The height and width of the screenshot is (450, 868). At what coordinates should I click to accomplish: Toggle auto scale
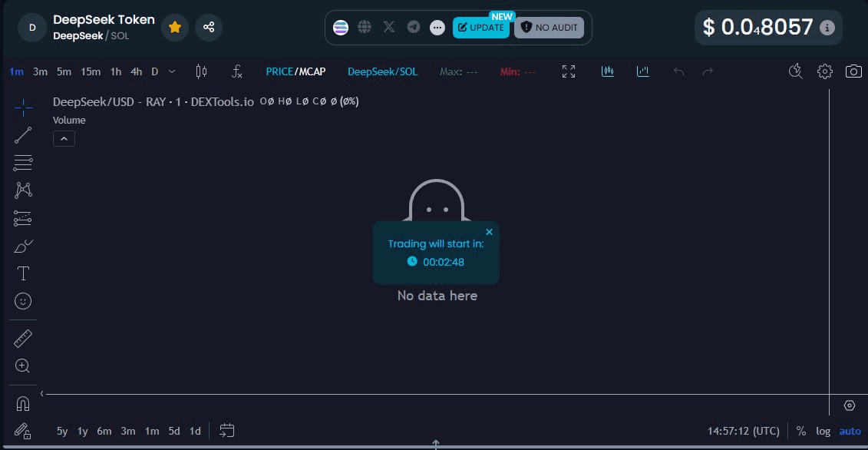click(850, 431)
